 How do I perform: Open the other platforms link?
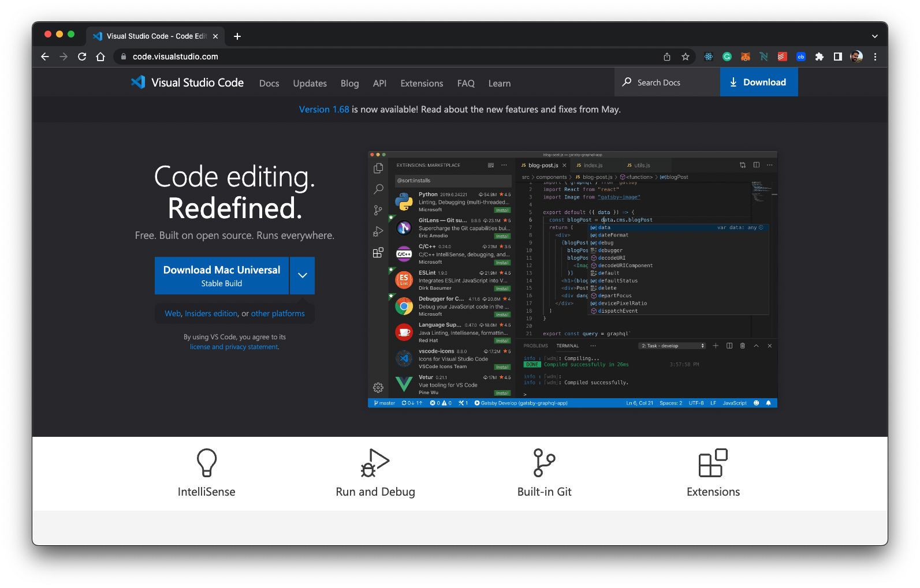coord(278,313)
